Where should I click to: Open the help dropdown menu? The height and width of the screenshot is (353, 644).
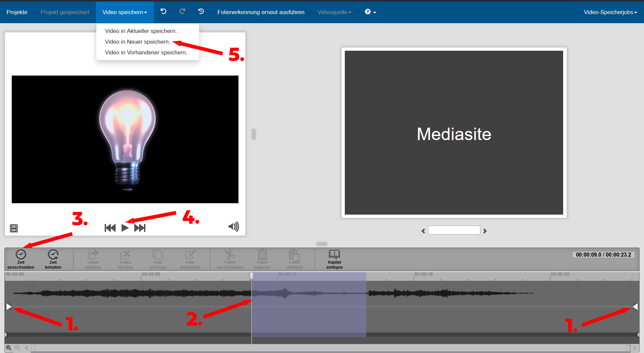370,12
